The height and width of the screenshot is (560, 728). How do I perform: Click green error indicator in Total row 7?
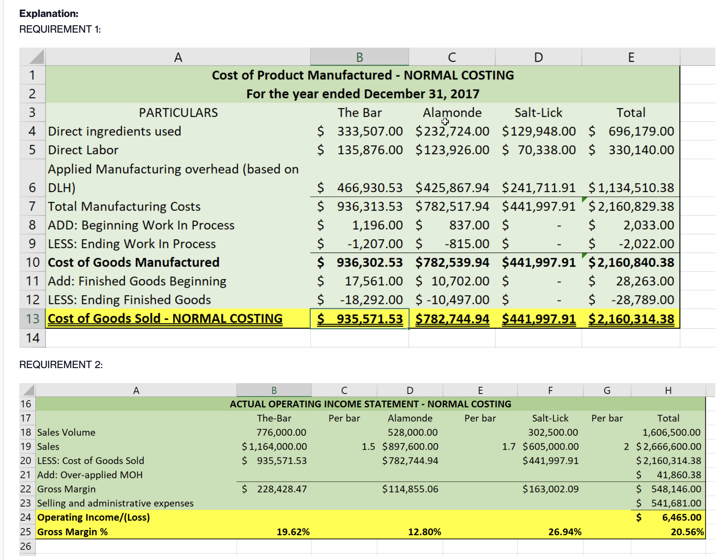tap(584, 199)
